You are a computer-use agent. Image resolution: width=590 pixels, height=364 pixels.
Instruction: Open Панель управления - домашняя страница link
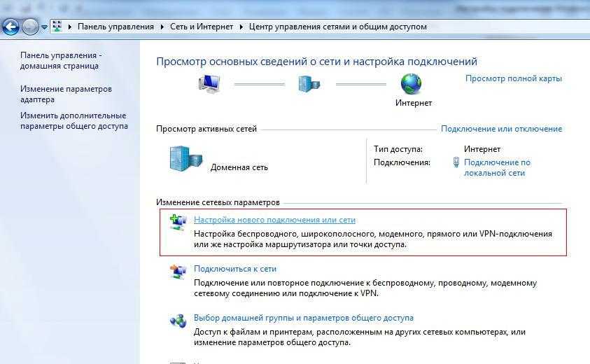61,61
